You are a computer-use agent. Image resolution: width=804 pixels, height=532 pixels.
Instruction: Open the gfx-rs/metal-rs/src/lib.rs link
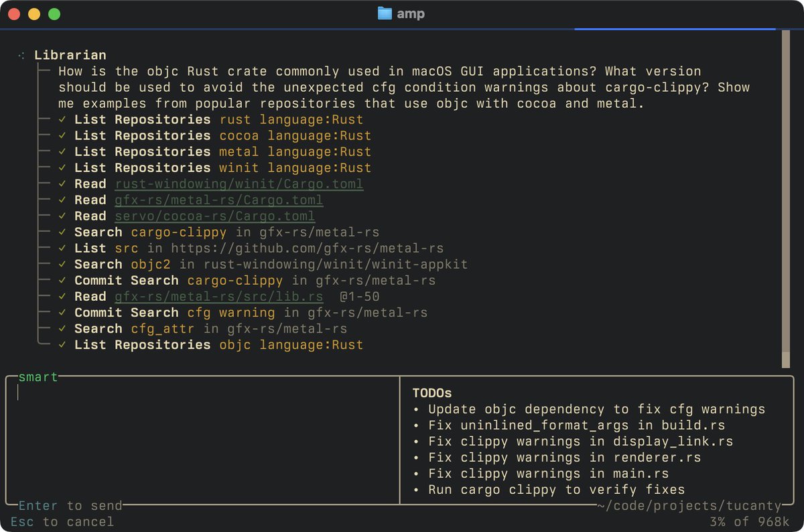[219, 297]
